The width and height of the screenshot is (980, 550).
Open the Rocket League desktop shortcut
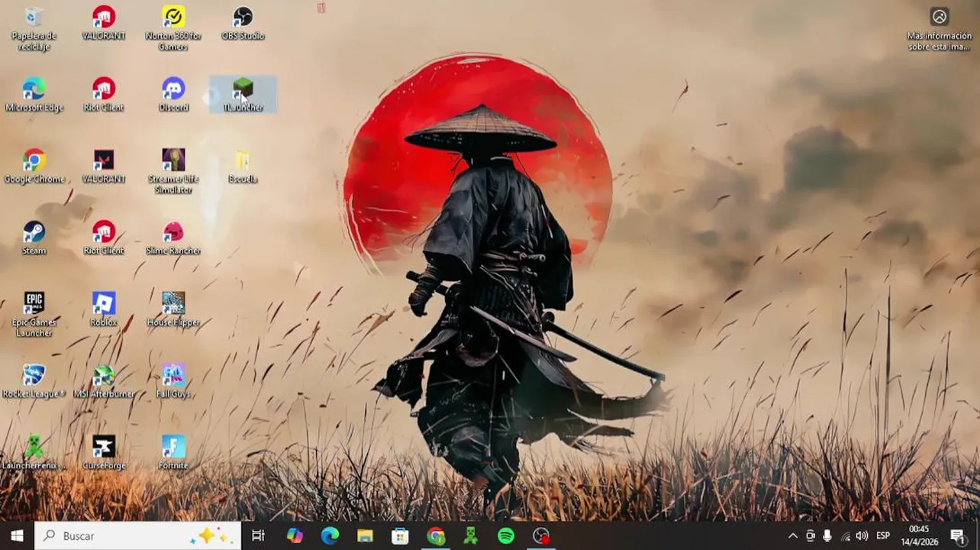click(x=34, y=381)
